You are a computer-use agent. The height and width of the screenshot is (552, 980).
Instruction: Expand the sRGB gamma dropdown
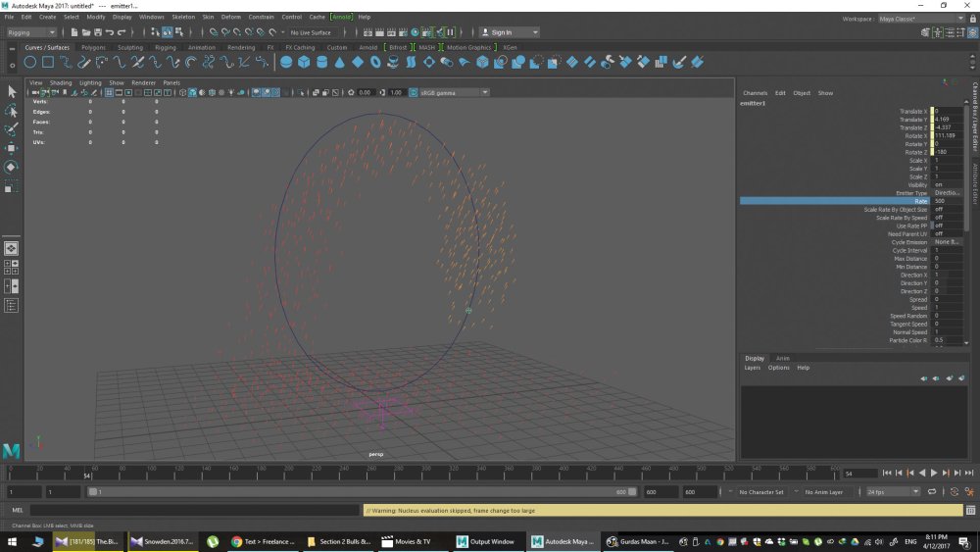coord(449,92)
